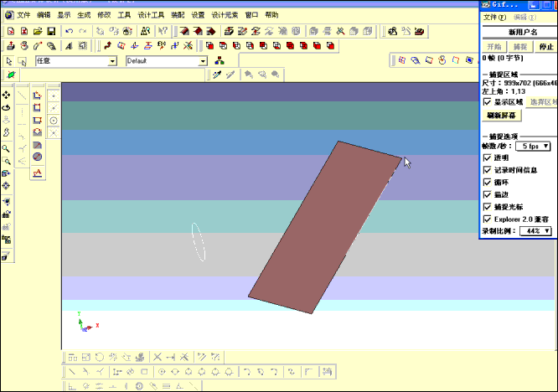The image size is (558, 392).
Task: Click the green plane icon at toolbar left
Action: 12,75
